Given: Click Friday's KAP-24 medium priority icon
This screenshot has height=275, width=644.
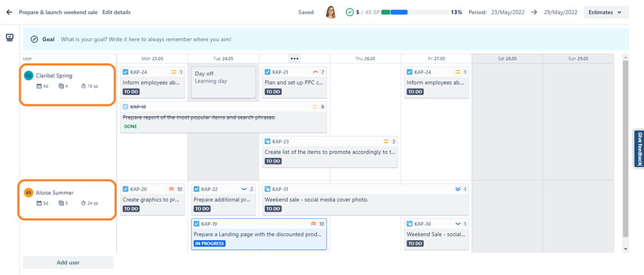Looking at the screenshot, I should click(458, 72).
